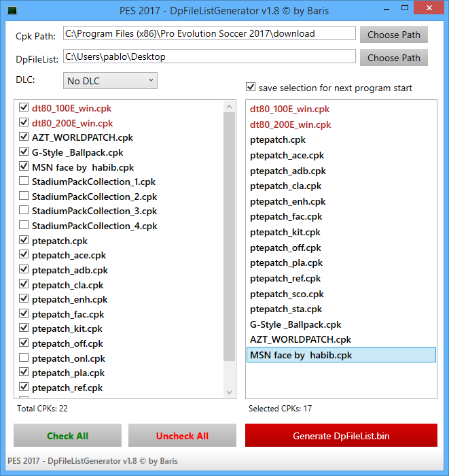449x476 pixels.
Task: Click Generate DpFileList.bin button
Action: [x=342, y=435]
